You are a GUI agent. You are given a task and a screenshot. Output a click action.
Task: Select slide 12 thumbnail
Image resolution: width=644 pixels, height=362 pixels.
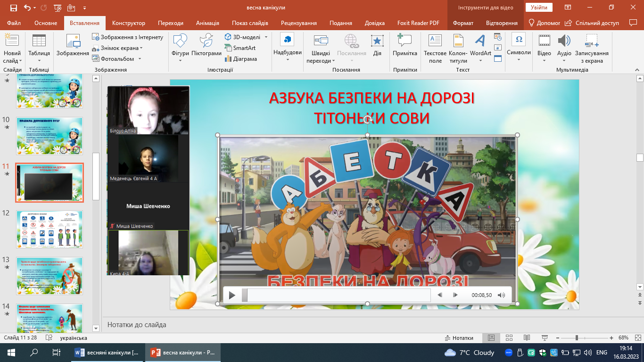[x=50, y=229]
